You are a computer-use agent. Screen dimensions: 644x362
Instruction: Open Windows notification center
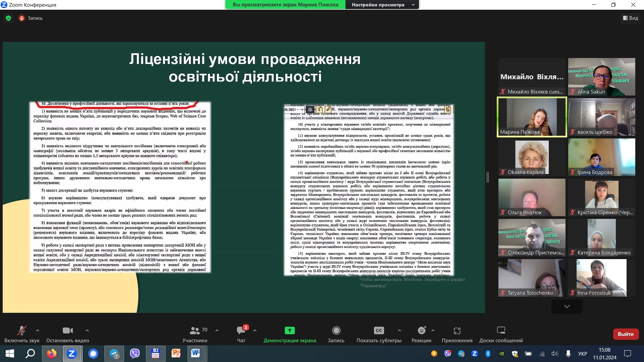(x=628, y=354)
